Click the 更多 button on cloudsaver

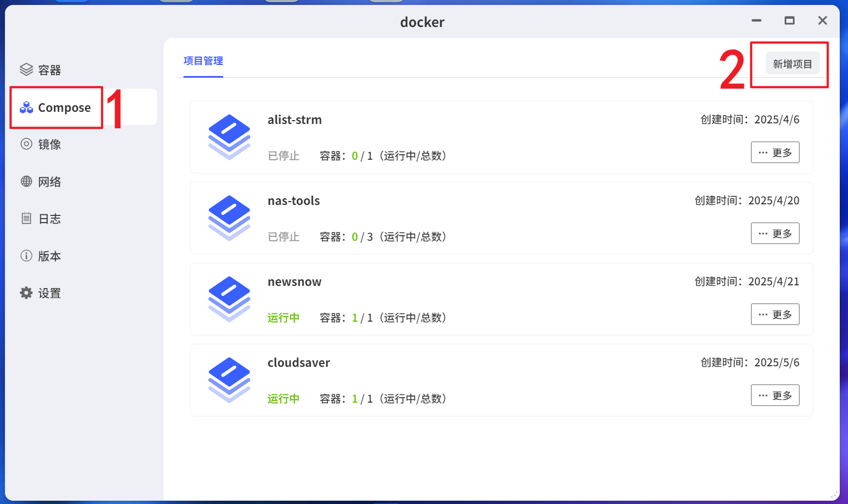coord(775,395)
